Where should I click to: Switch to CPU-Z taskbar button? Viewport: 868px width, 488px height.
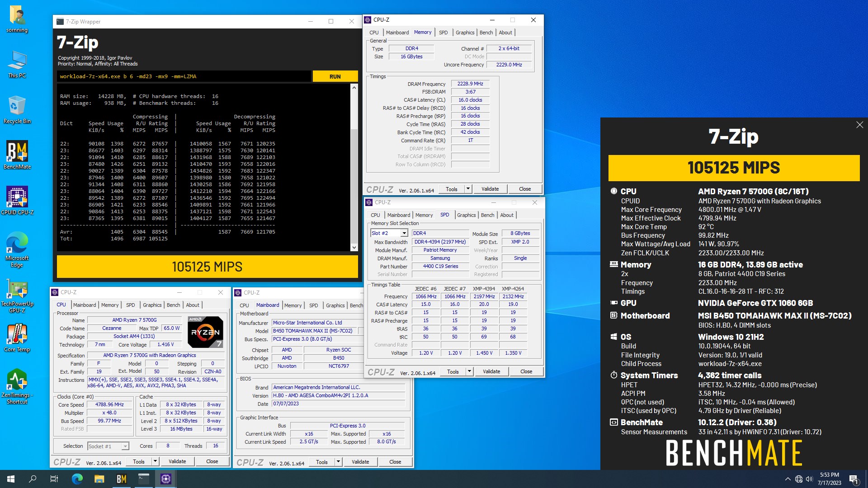[166, 479]
